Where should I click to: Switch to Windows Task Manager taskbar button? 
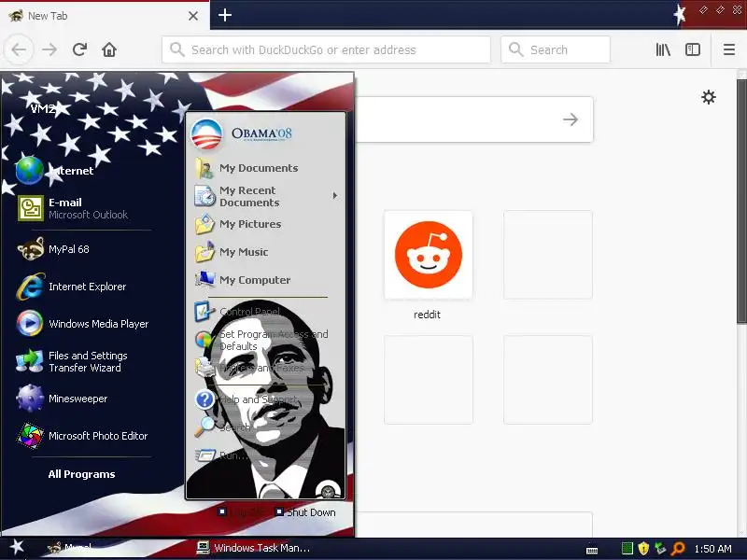click(253, 548)
